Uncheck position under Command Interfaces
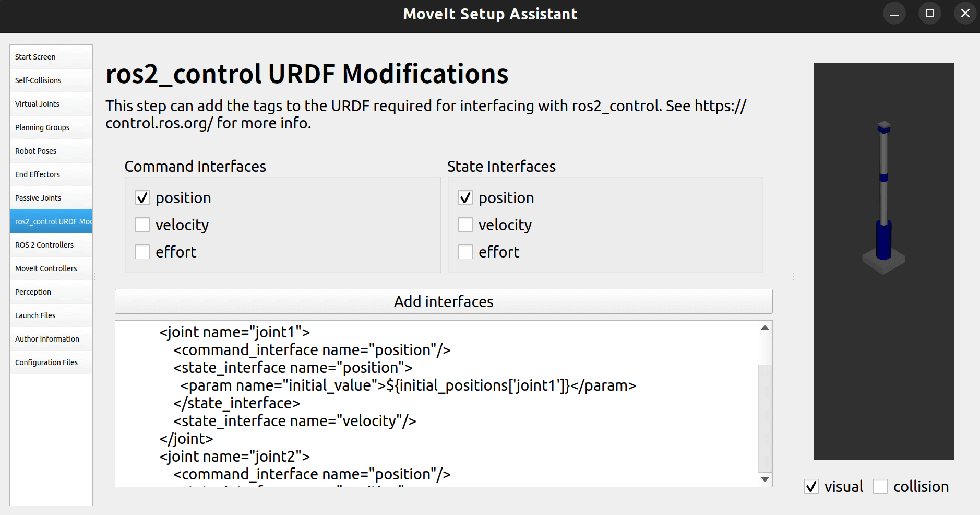This screenshot has height=515, width=980. click(x=142, y=198)
